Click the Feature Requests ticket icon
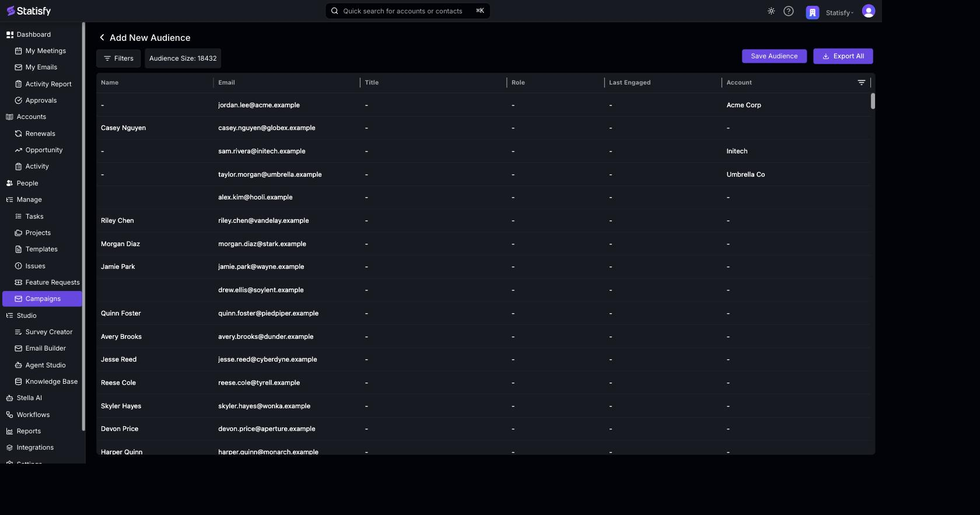Image resolution: width=980 pixels, height=515 pixels. click(18, 282)
